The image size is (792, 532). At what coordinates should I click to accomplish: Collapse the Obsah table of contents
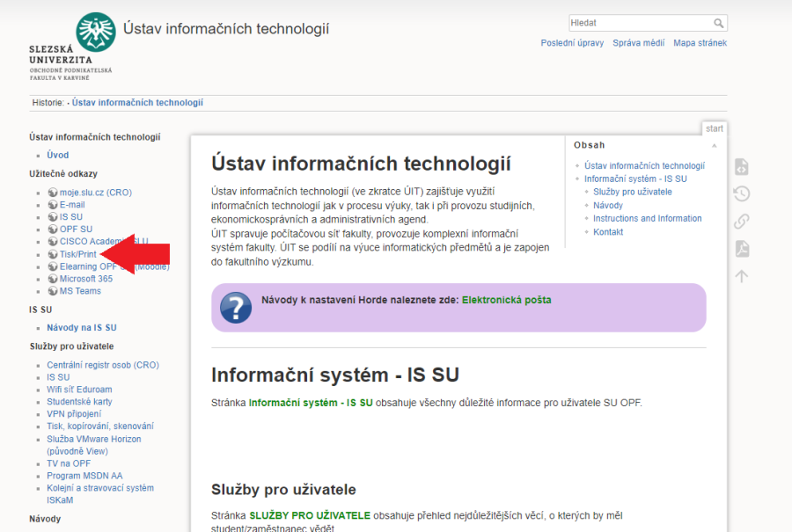coord(715,145)
